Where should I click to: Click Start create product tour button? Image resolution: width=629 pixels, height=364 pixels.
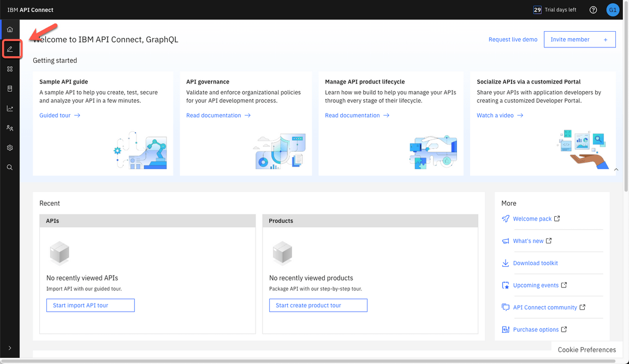(x=318, y=305)
